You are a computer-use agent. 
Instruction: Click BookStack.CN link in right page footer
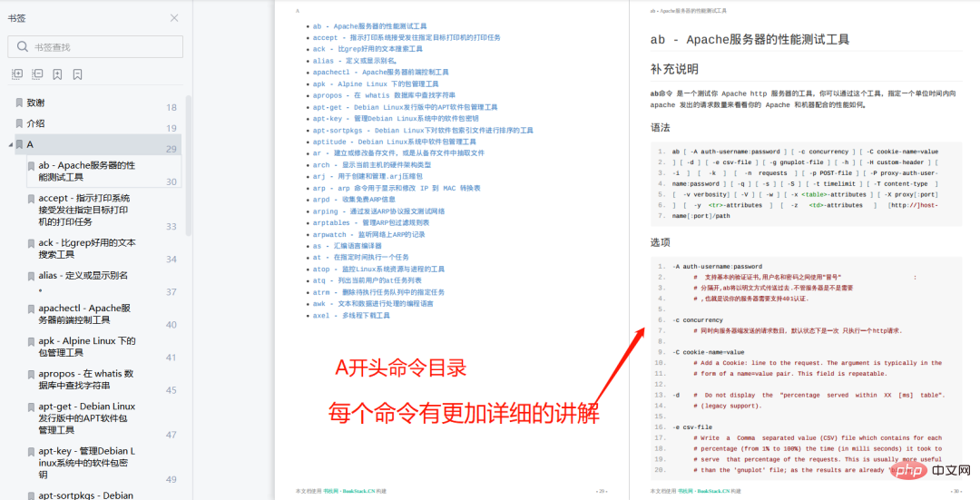pyautogui.click(x=713, y=491)
